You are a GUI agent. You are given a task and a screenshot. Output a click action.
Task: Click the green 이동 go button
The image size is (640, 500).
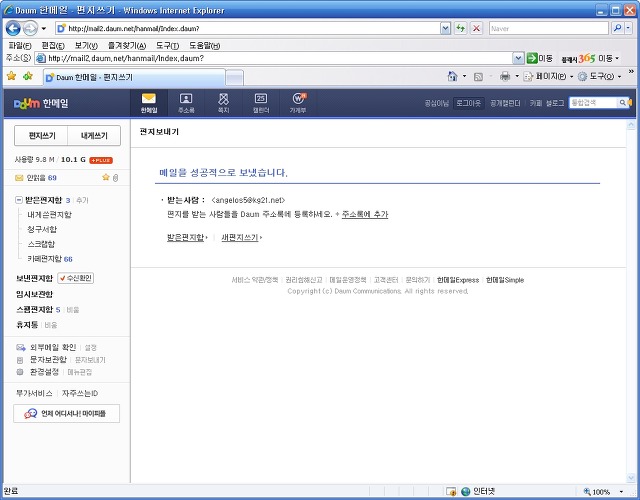(x=540, y=58)
